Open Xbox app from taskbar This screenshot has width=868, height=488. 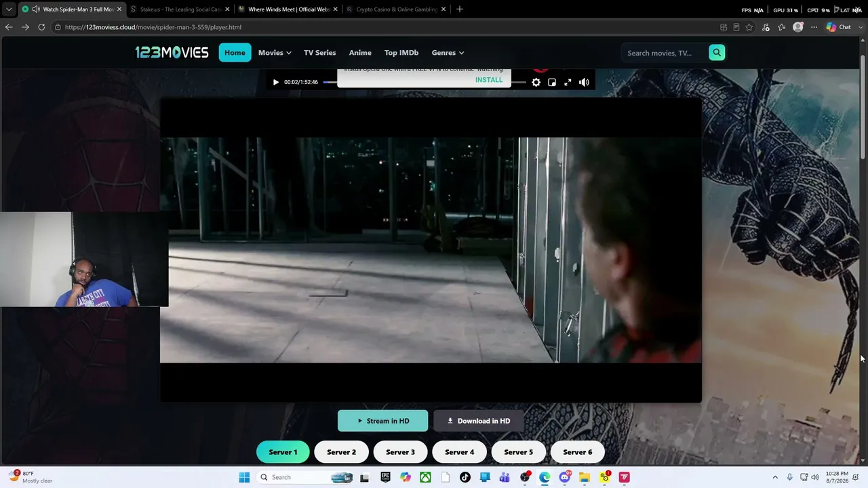tap(425, 477)
